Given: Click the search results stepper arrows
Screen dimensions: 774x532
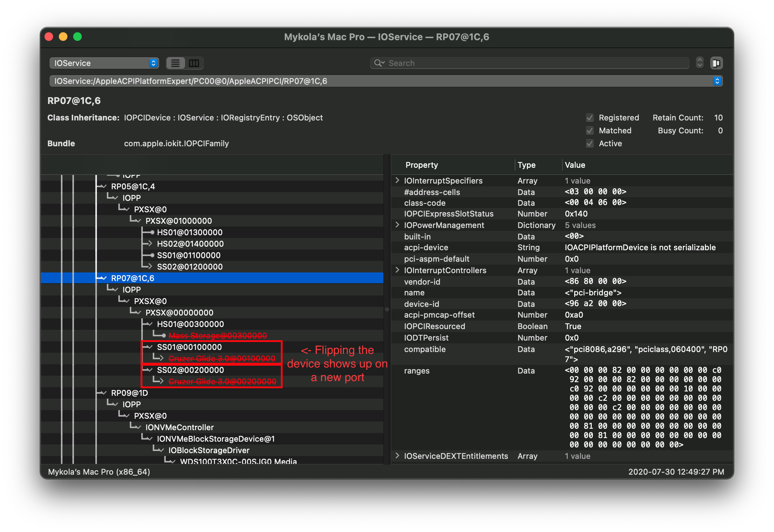Looking at the screenshot, I should click(699, 63).
